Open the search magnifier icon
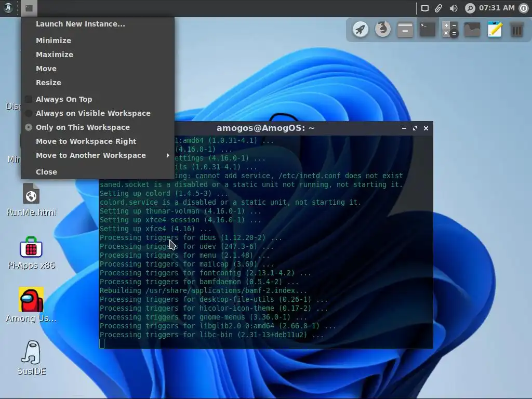This screenshot has height=399, width=532. click(470, 8)
